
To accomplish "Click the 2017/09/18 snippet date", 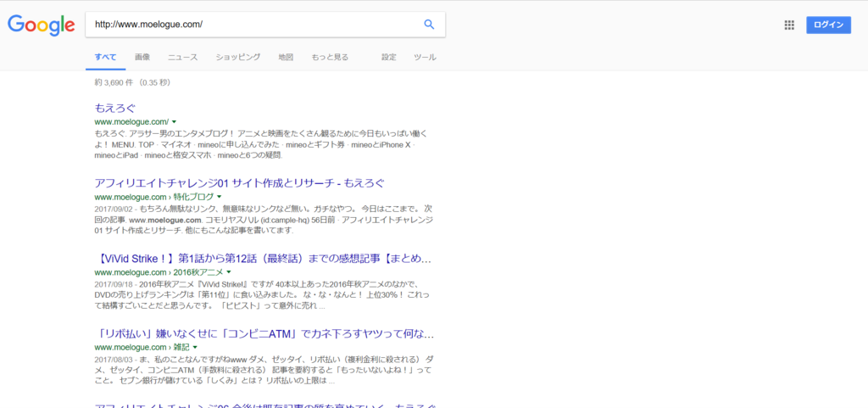I will coord(114,284).
